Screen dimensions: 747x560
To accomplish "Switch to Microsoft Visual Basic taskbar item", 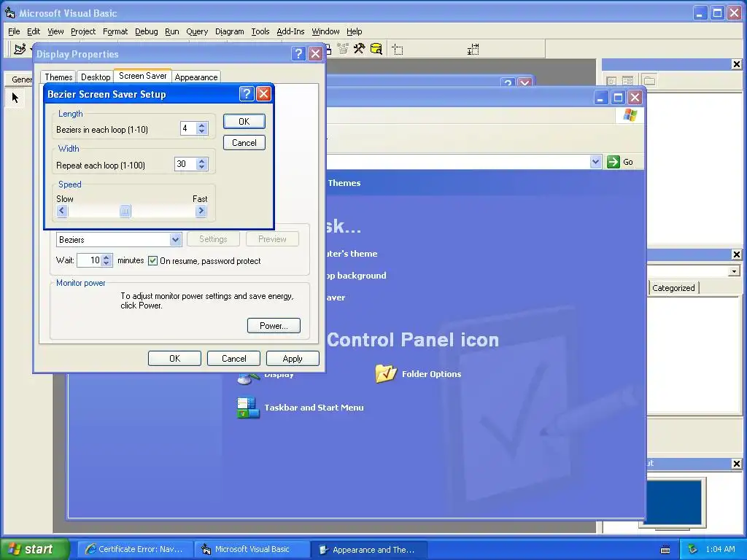I will coord(252,550).
